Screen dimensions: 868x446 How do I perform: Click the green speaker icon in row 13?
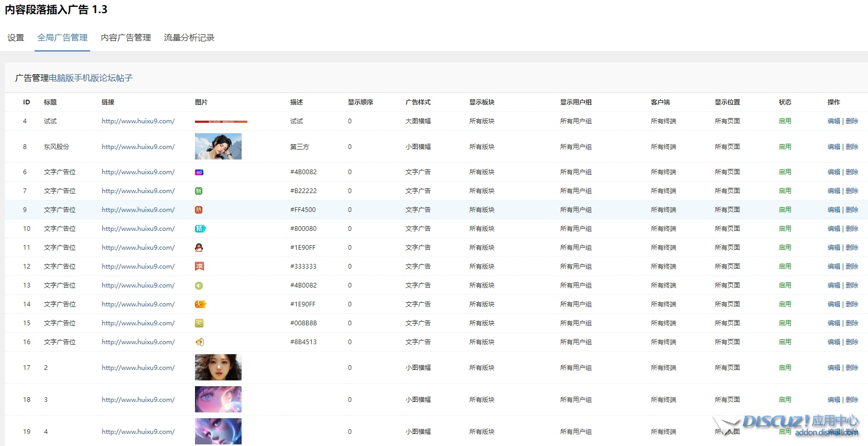tap(199, 285)
